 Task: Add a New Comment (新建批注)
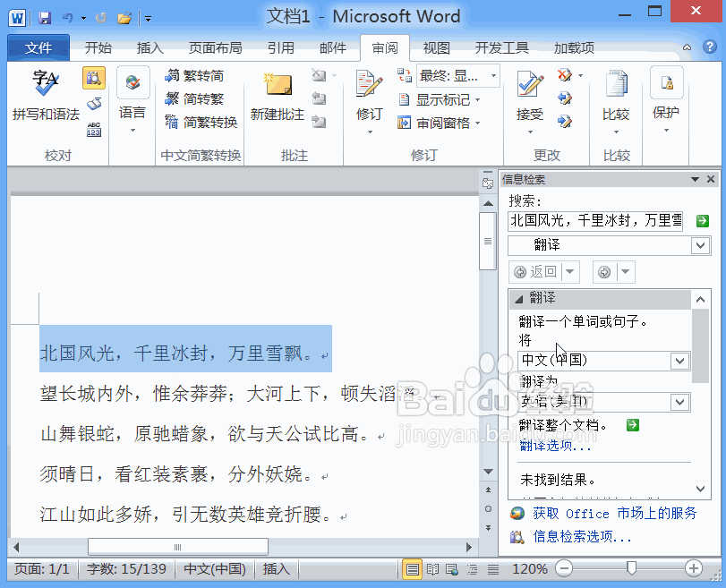pyautogui.click(x=278, y=97)
